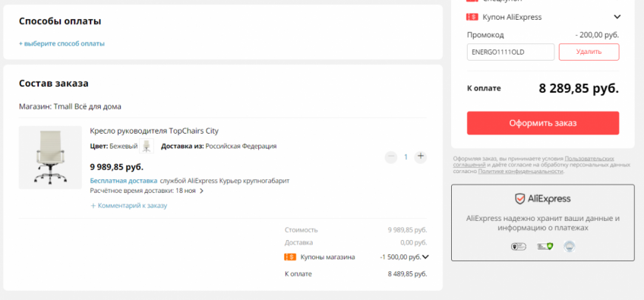The width and height of the screenshot is (644, 300).
Task: Open the chair product thumbnail
Action: point(51,157)
